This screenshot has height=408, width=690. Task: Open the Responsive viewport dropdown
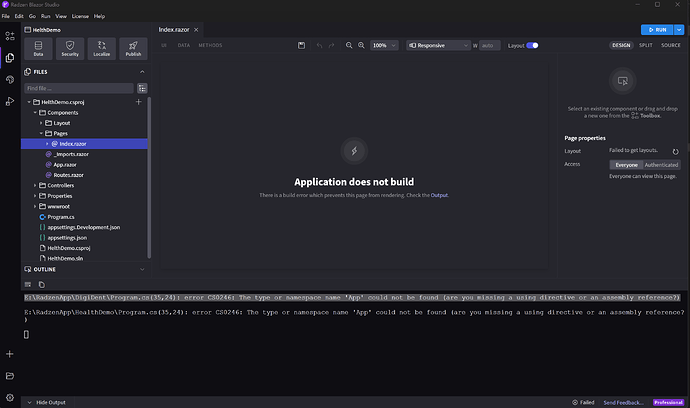(x=438, y=45)
